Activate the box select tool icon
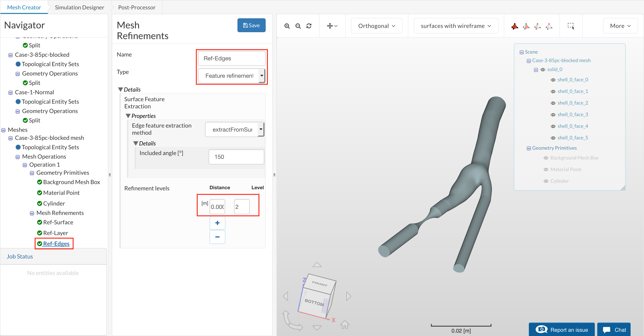This screenshot has height=336, width=644. (571, 26)
